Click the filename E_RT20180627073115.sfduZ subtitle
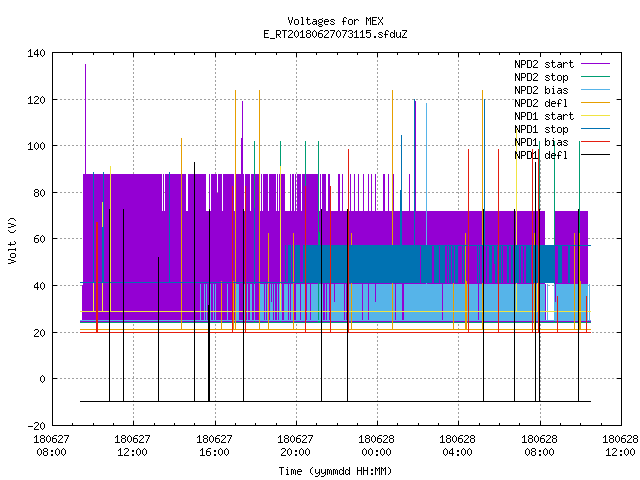Screen dimensions: 640x480 (335, 34)
